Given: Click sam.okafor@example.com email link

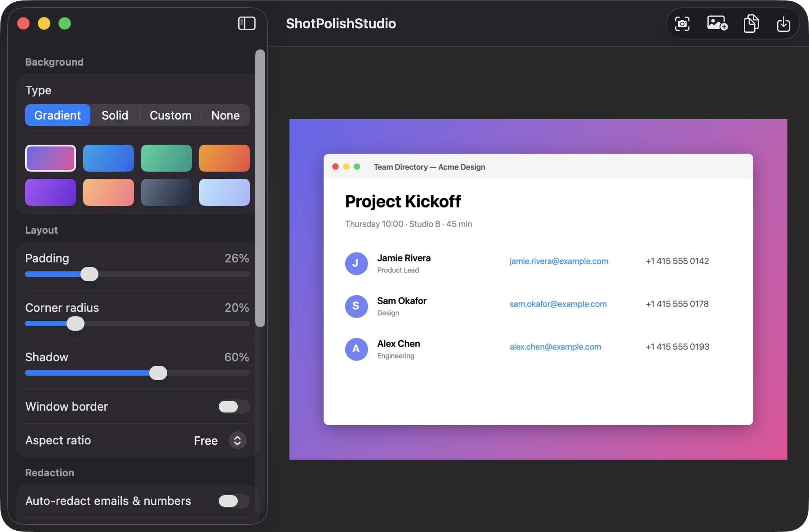Looking at the screenshot, I should tap(558, 304).
